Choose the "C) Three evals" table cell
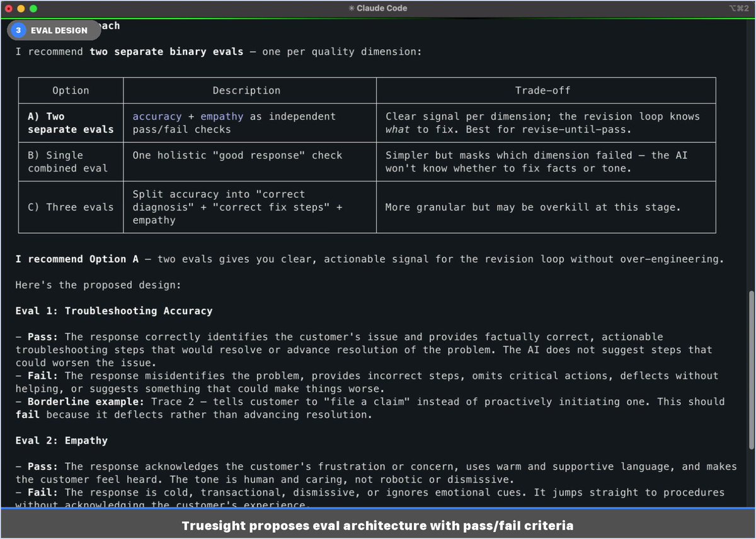756x539 pixels. [71, 207]
